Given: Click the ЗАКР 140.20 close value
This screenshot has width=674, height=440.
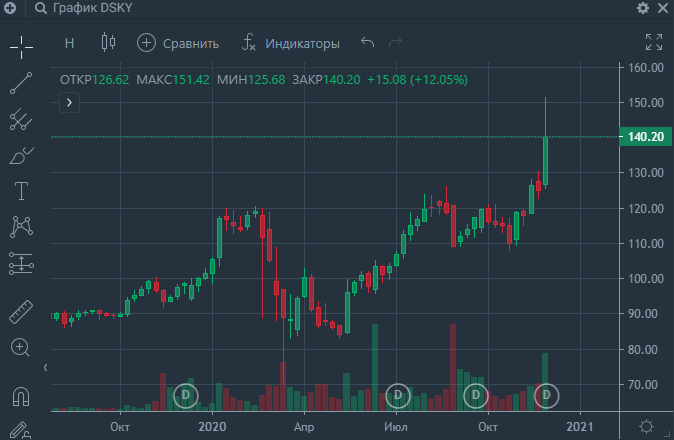Looking at the screenshot, I should point(326,80).
